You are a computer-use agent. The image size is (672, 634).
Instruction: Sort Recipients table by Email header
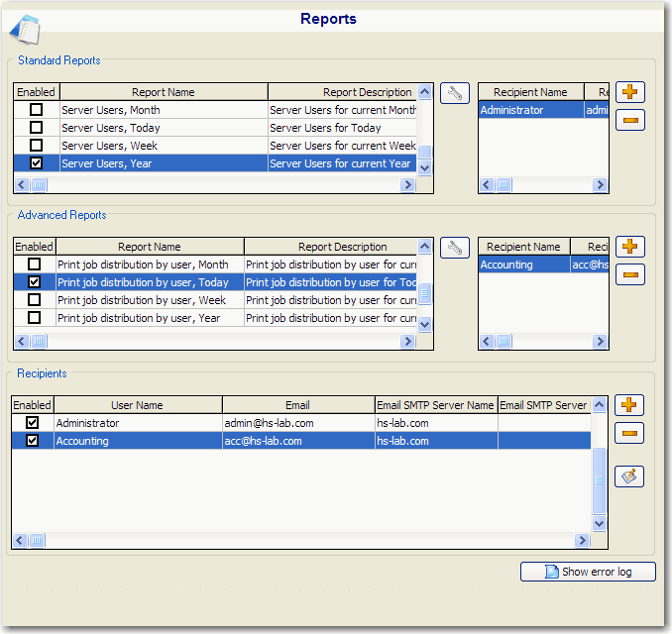[298, 405]
